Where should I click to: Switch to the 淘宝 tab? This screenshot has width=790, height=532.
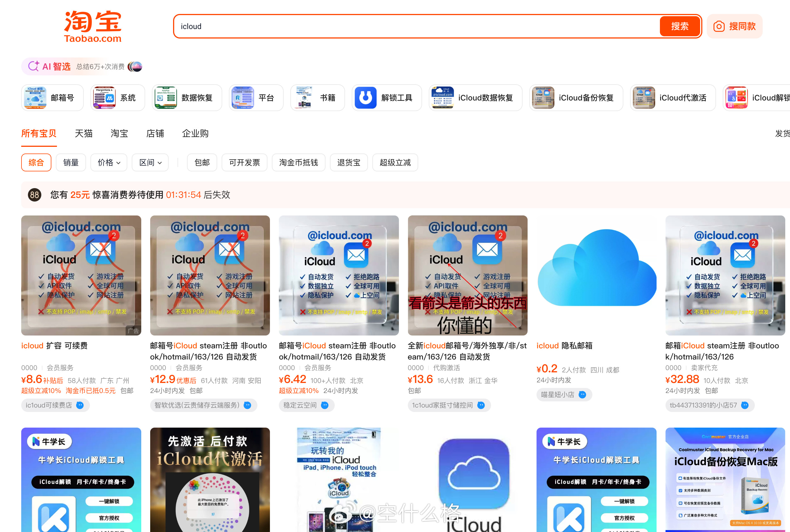[119, 133]
